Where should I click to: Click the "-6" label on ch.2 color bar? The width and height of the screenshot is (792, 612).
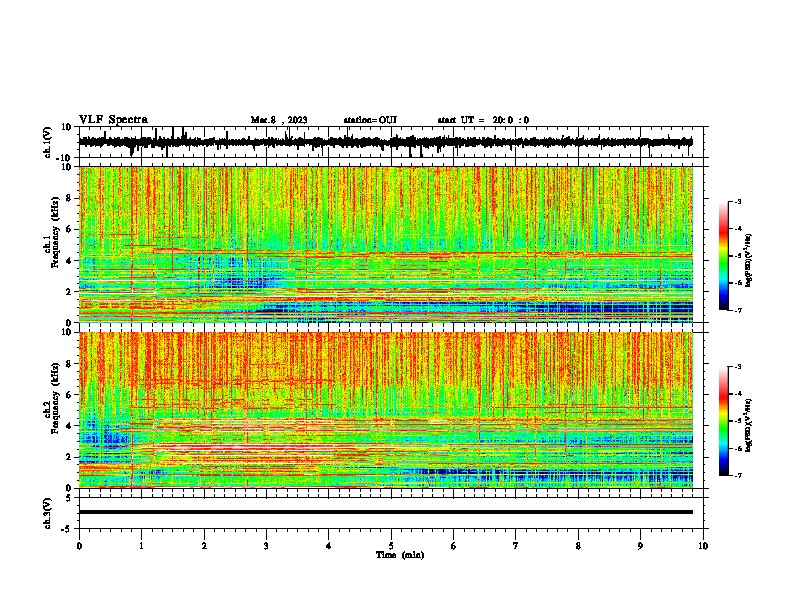pyautogui.click(x=737, y=448)
